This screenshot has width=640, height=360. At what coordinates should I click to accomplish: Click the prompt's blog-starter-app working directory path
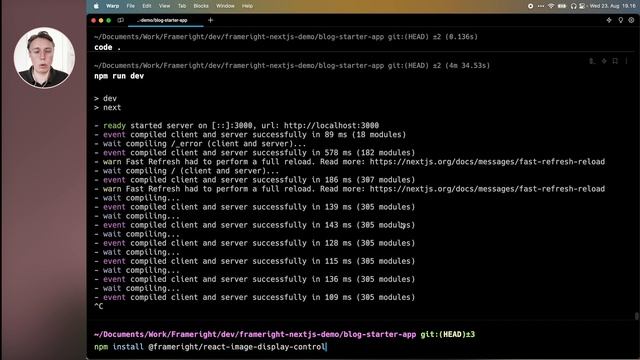pyautogui.click(x=255, y=334)
